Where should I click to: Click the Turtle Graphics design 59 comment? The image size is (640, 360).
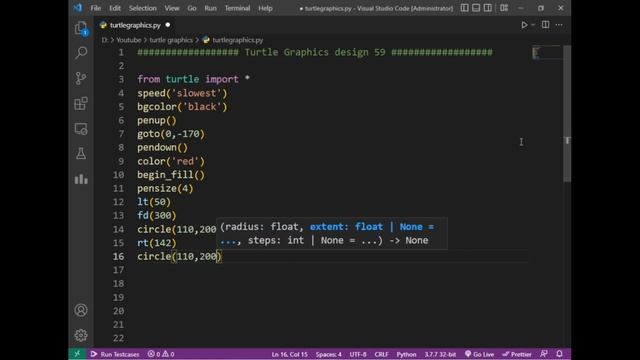point(315,52)
